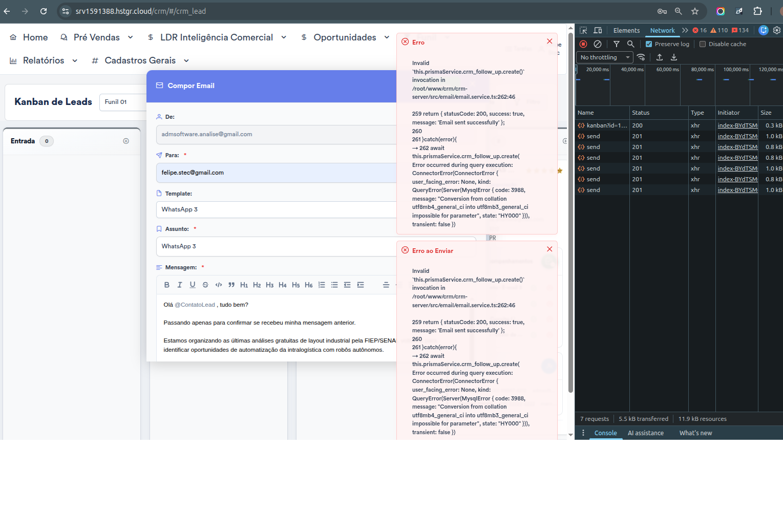Open the DevTools AI assistance icon
Image resolution: width=783 pixels, height=532 pixels.
[x=764, y=30]
